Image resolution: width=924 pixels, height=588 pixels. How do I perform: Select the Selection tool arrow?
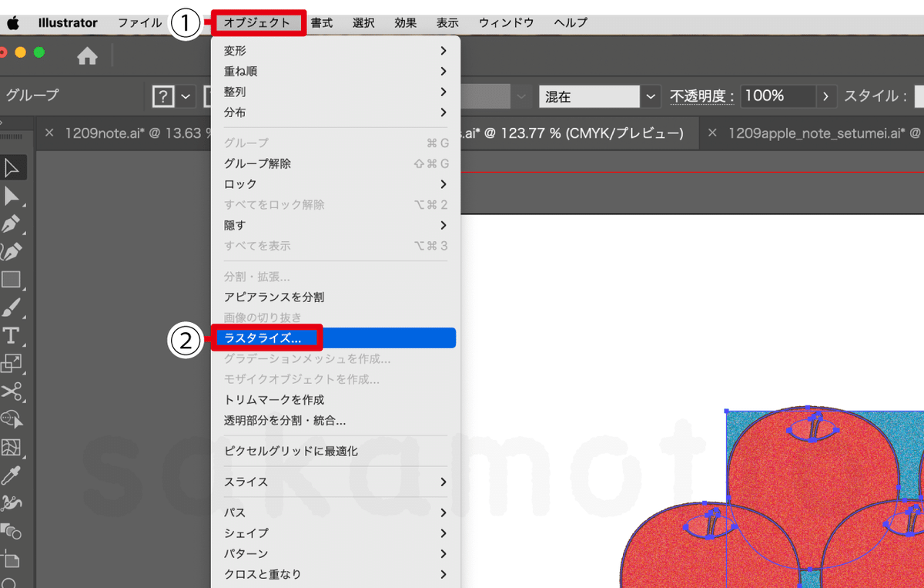coord(12,167)
